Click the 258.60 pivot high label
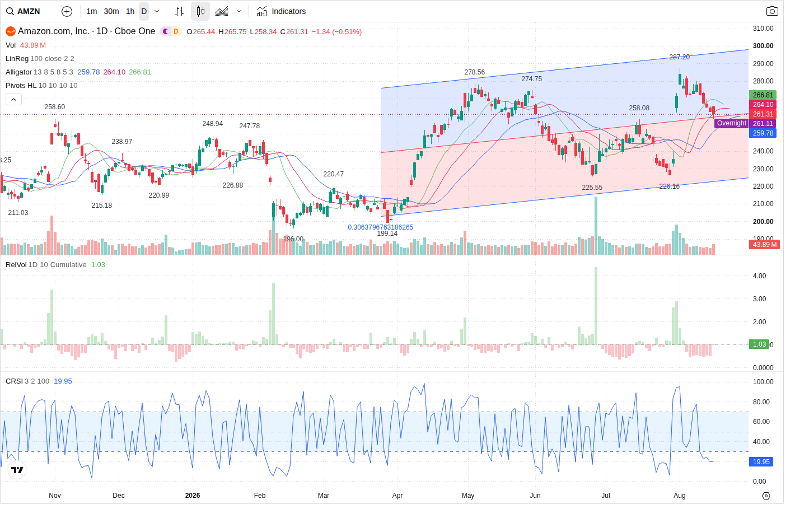This screenshot has height=532, width=795. [54, 107]
